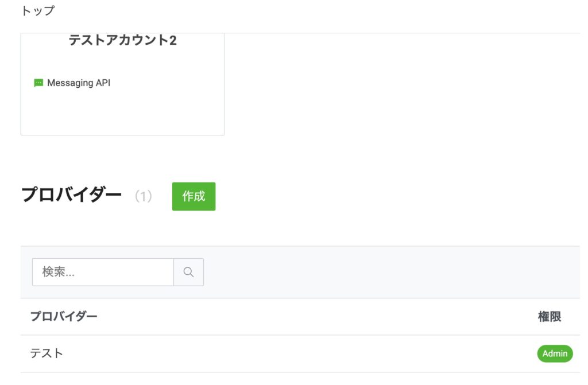Click the provider count (1) label

click(143, 196)
